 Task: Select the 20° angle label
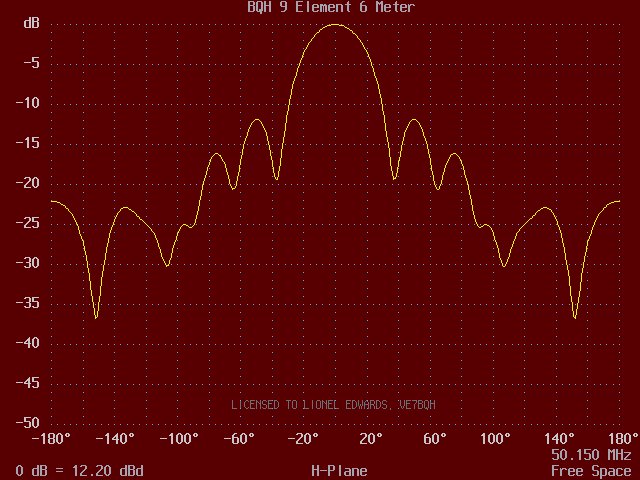pos(371,439)
